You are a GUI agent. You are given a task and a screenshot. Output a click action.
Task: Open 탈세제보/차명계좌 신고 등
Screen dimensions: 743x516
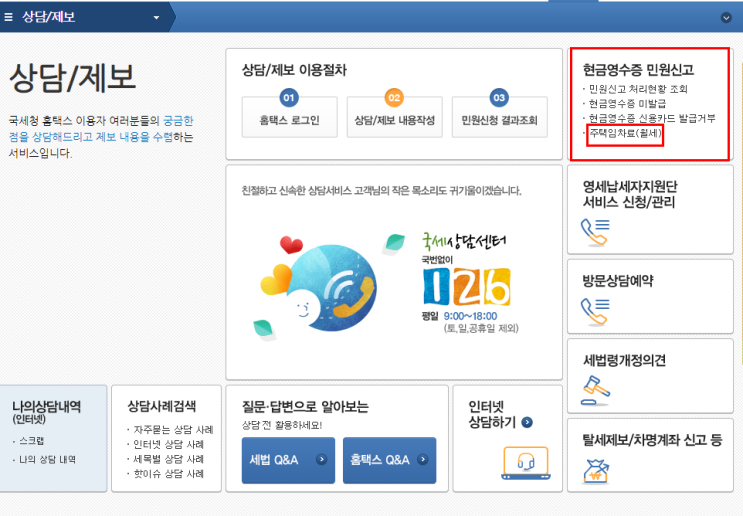pyautogui.click(x=652, y=440)
